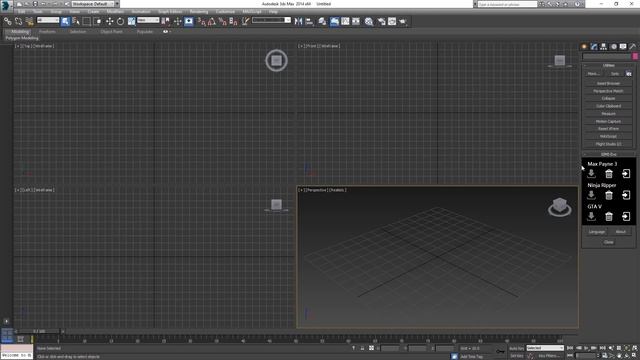Open the Select by Name dialog
This screenshot has height=360, width=640.
coord(76,21)
